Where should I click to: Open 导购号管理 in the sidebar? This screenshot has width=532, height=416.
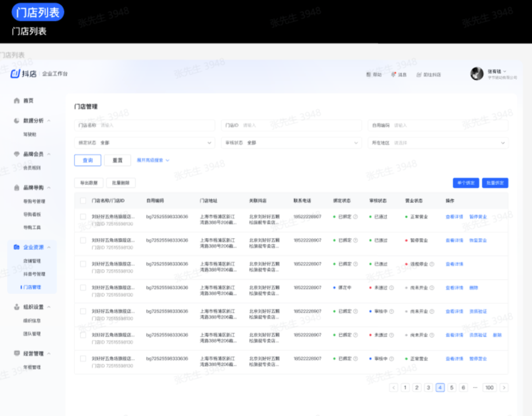point(34,201)
